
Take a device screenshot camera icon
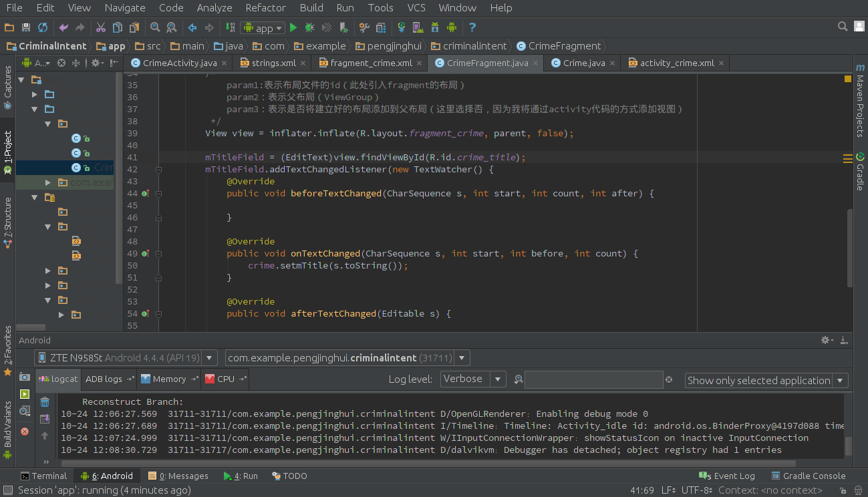pos(25,377)
